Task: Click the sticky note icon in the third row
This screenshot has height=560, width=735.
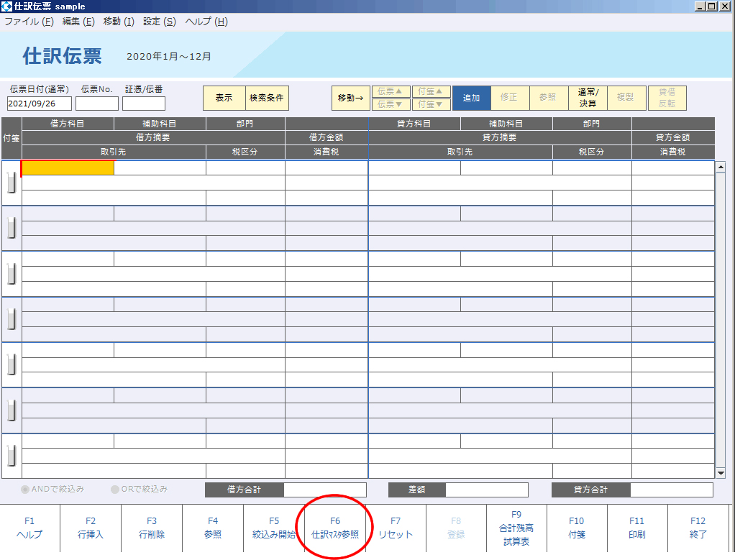Action: coord(12,274)
